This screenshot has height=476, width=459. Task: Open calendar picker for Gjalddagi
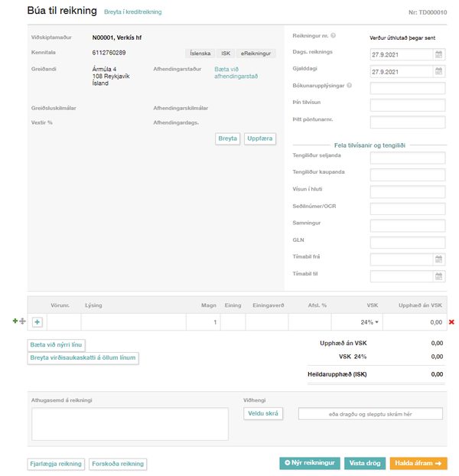coord(438,71)
